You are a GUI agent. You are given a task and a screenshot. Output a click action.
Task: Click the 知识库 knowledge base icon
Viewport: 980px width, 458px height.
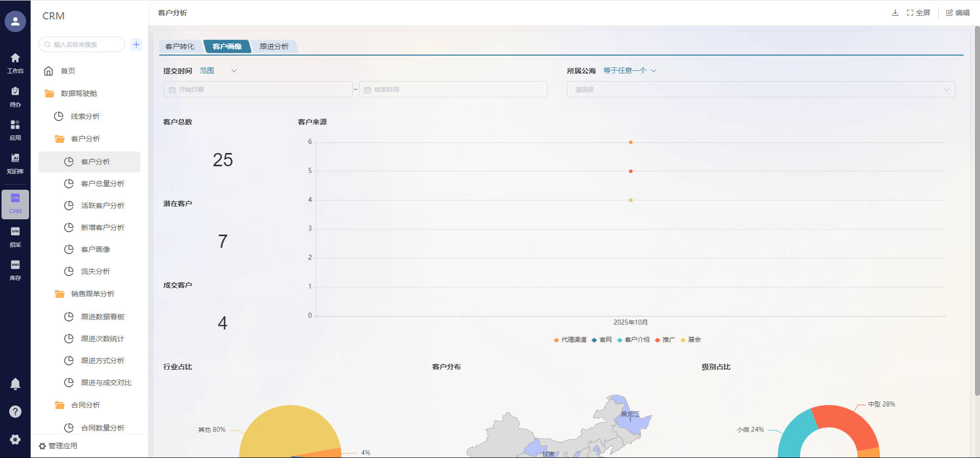(x=15, y=163)
